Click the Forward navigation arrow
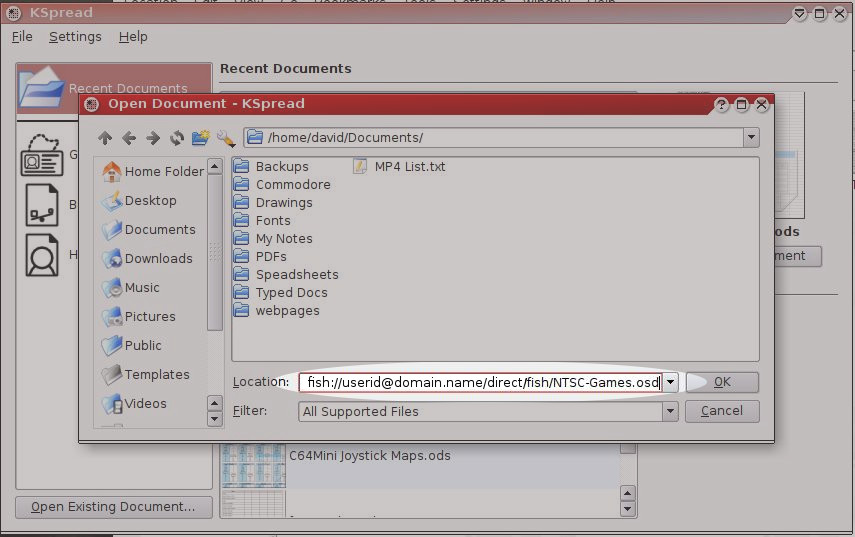The image size is (855, 537). pyautogui.click(x=153, y=138)
